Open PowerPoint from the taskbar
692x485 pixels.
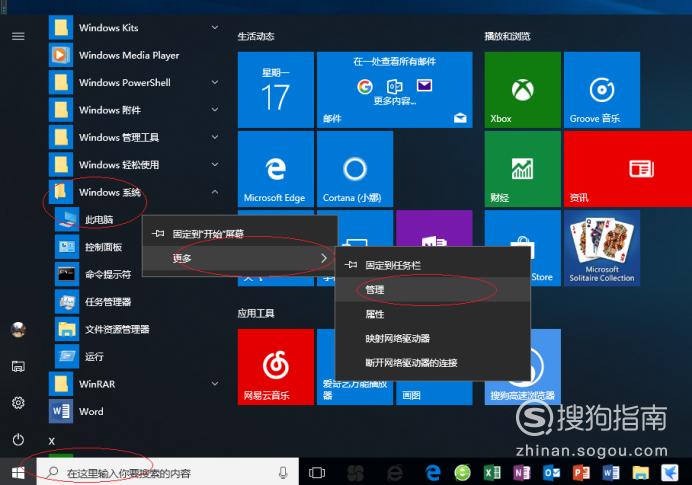pos(581,473)
